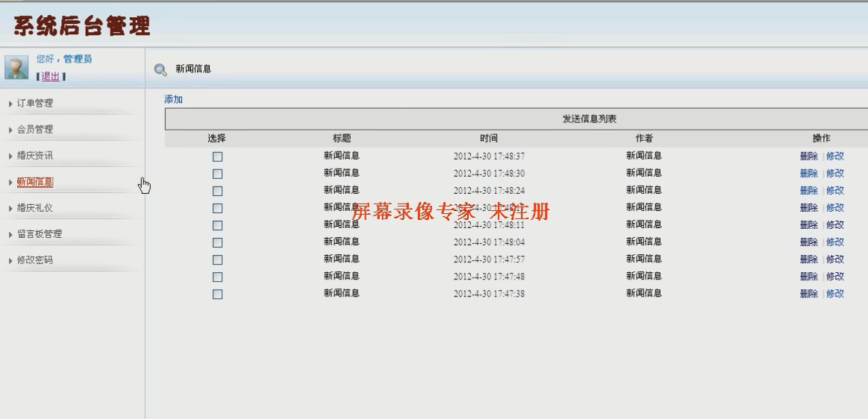This screenshot has height=419, width=868.
Task: Click the 发送信息列表 table header bar
Action: [590, 119]
